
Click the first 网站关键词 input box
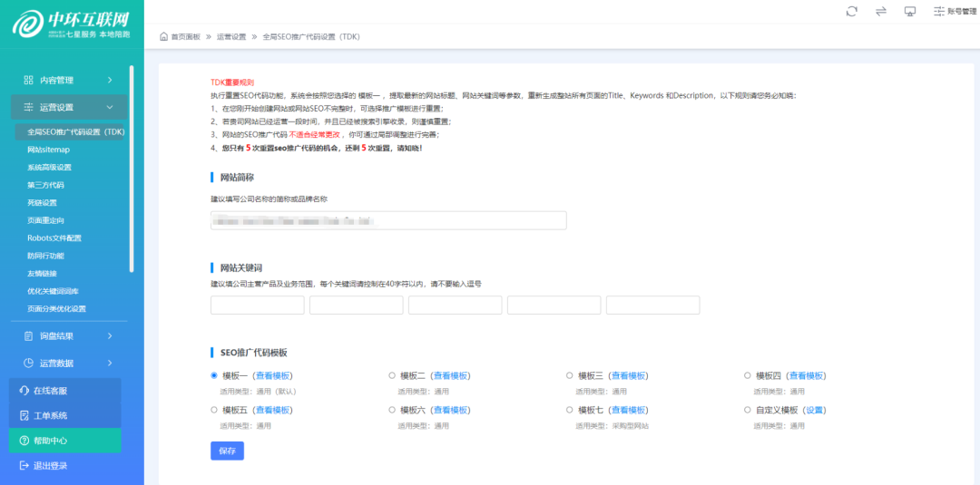(x=257, y=306)
